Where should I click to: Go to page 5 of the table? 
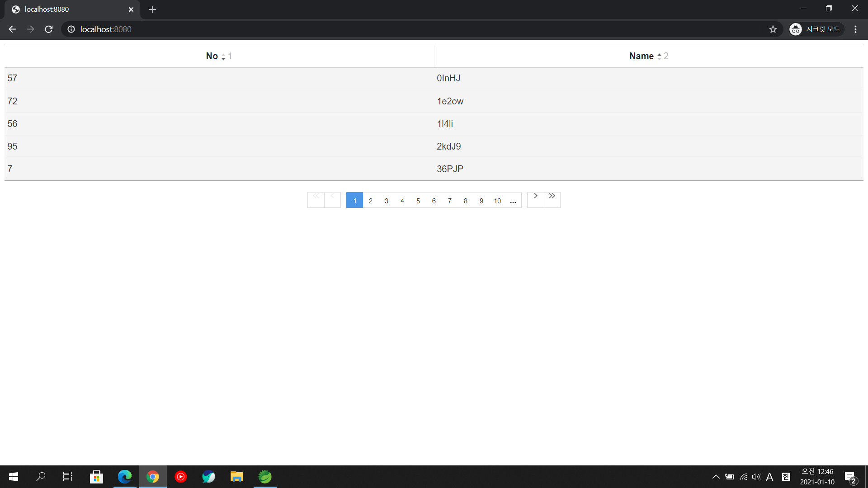[418, 201]
